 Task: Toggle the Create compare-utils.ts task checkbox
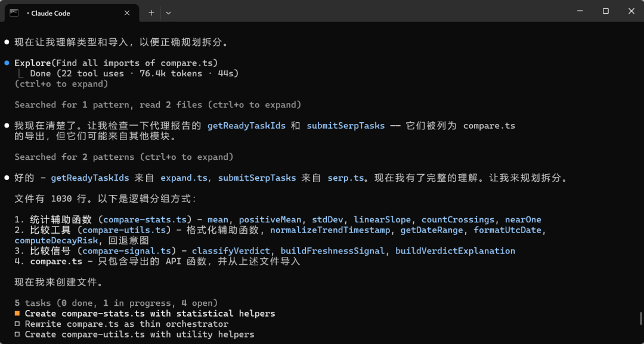(x=17, y=334)
